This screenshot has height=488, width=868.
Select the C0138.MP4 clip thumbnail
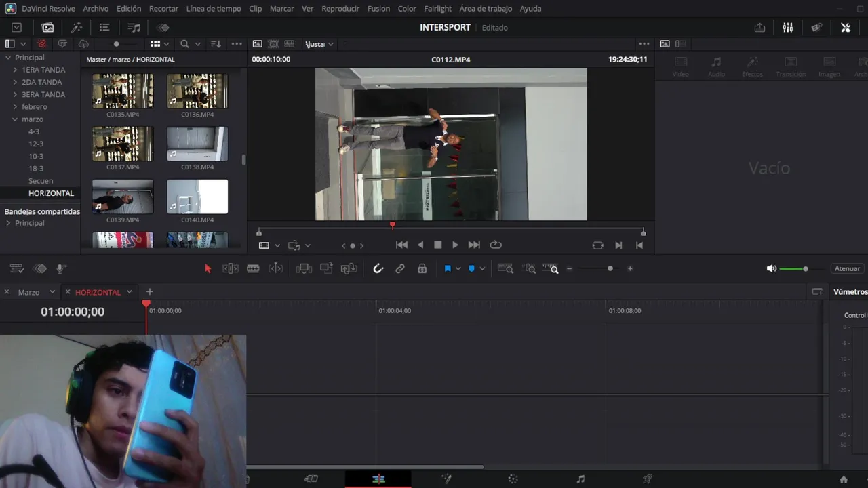click(x=197, y=144)
